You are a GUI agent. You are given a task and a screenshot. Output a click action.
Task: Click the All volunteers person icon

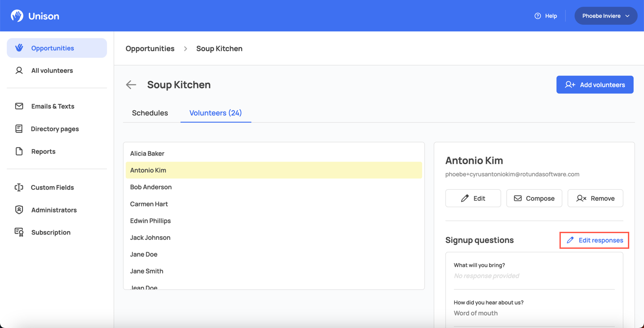point(19,70)
